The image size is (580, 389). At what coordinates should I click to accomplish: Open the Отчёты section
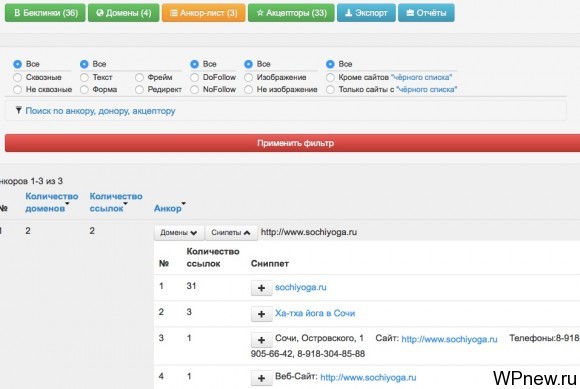point(426,13)
